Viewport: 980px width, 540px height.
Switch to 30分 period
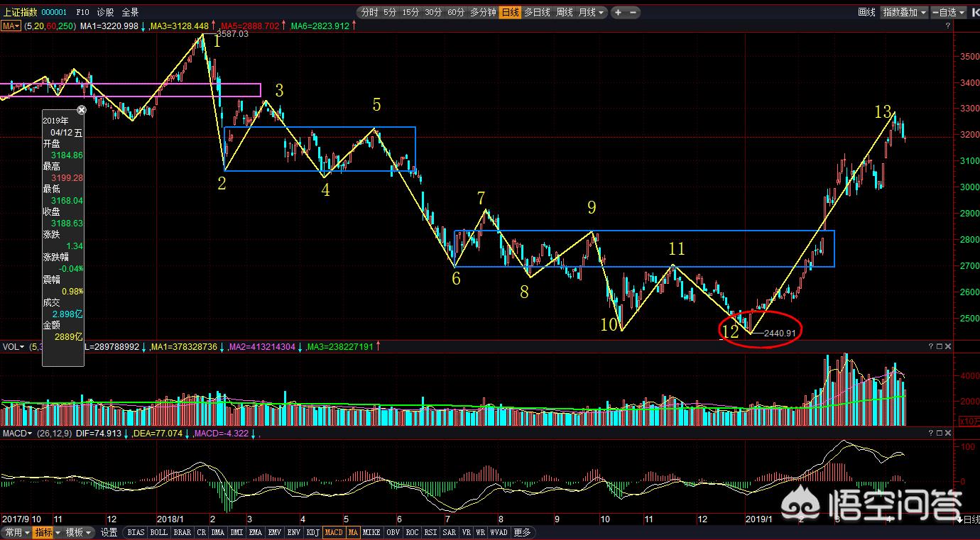433,13
